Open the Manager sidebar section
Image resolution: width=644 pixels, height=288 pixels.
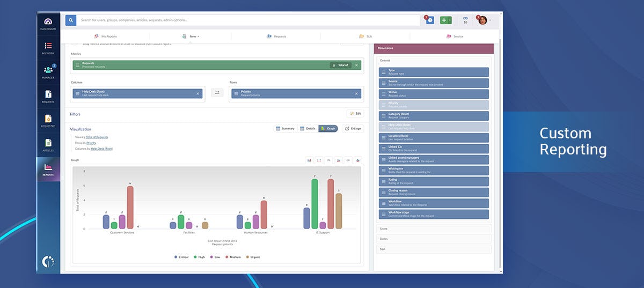tap(48, 72)
